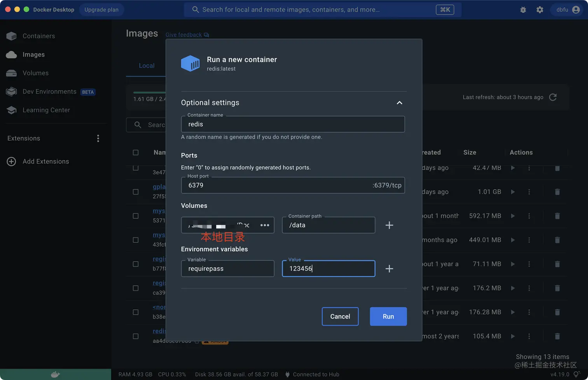Add another environment variable plus icon
This screenshot has height=380, width=588.
[389, 269]
